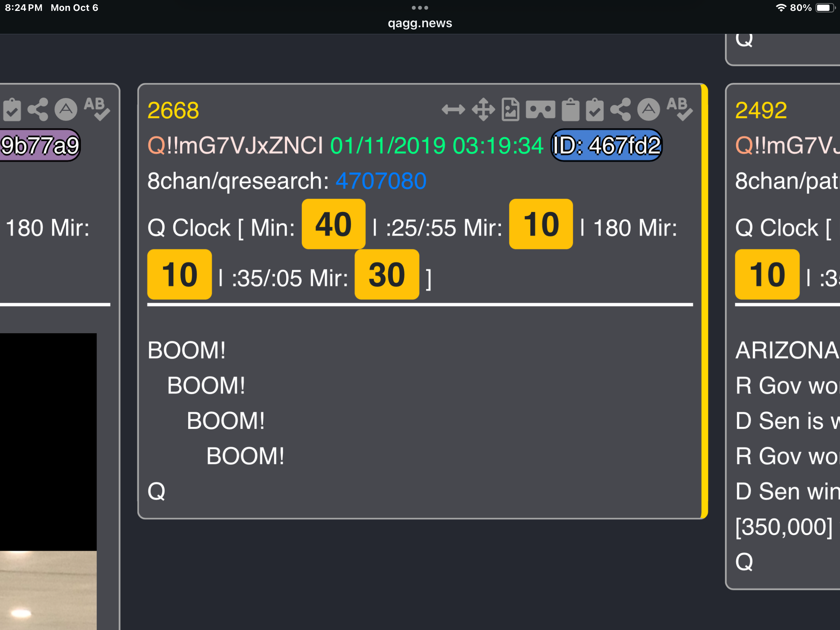
Task: Toggle the AB spellcheck icon on the left card
Action: click(x=97, y=109)
